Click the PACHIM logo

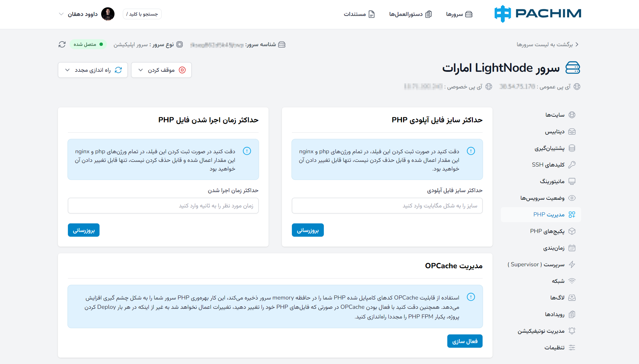tap(538, 14)
